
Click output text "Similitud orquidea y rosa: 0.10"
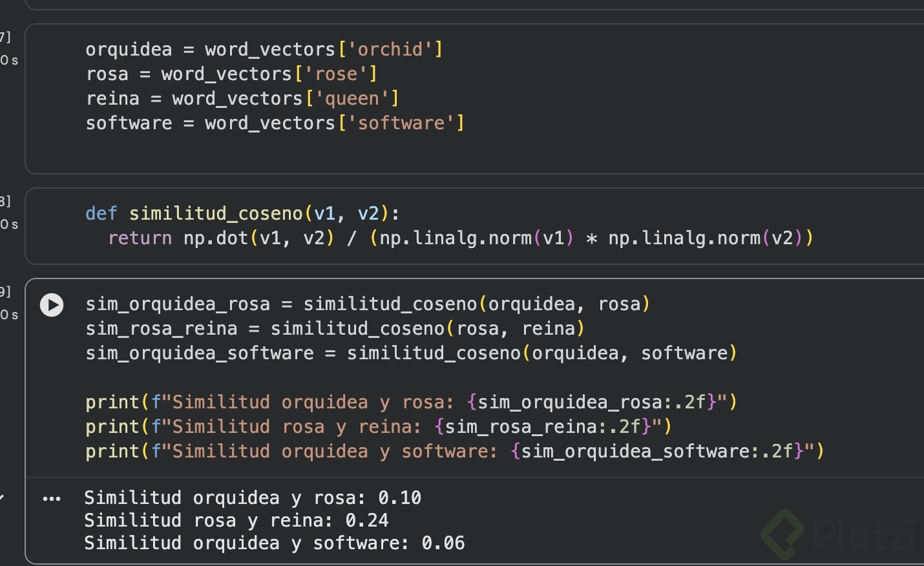point(253,498)
